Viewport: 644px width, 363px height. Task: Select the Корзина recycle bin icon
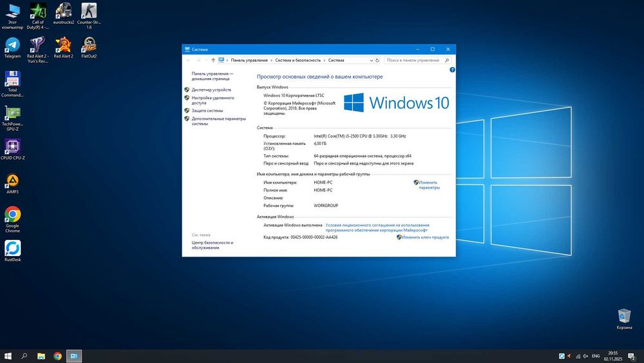pos(624,319)
